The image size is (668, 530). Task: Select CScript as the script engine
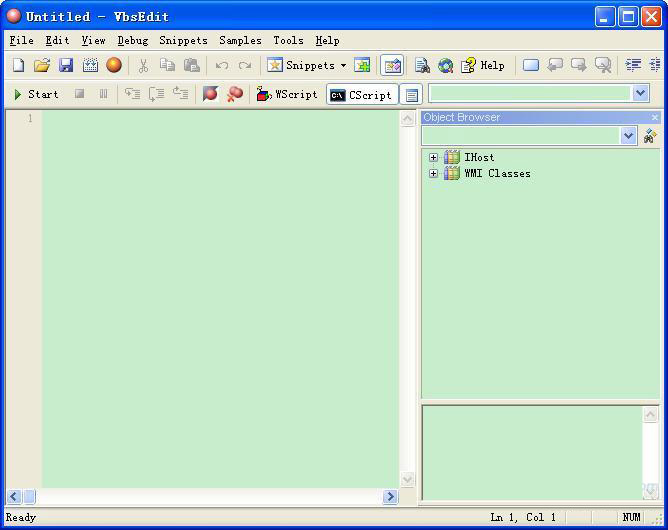point(361,94)
